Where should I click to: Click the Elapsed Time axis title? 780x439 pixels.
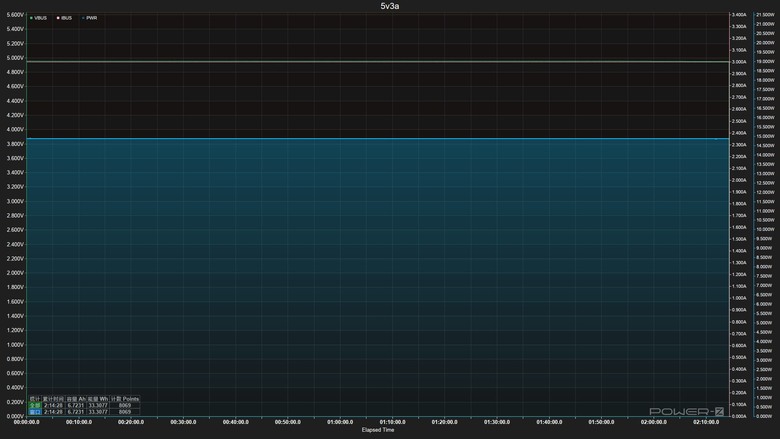point(378,430)
